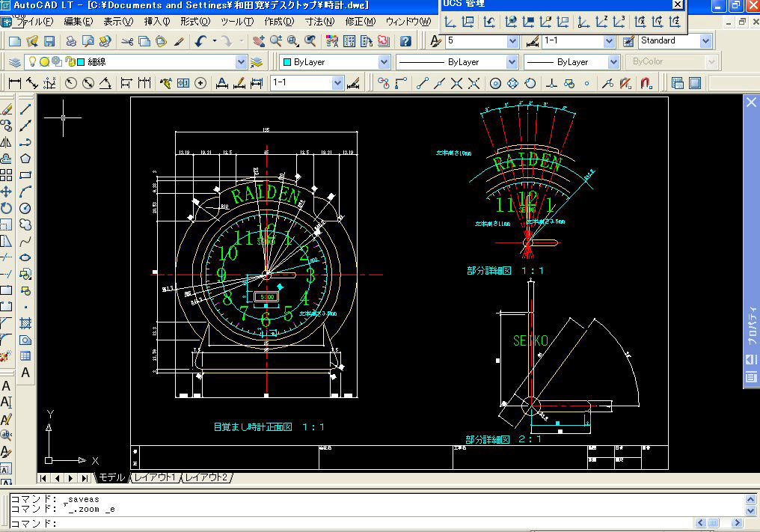
Task: Open 1-1 dim style dropdown in Dimension toolbar
Action: tap(338, 83)
